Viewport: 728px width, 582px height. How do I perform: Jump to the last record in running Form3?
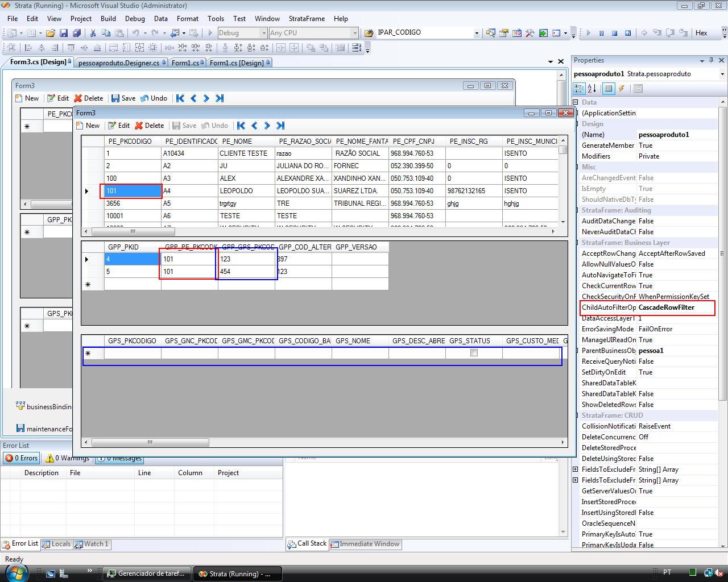click(x=280, y=126)
